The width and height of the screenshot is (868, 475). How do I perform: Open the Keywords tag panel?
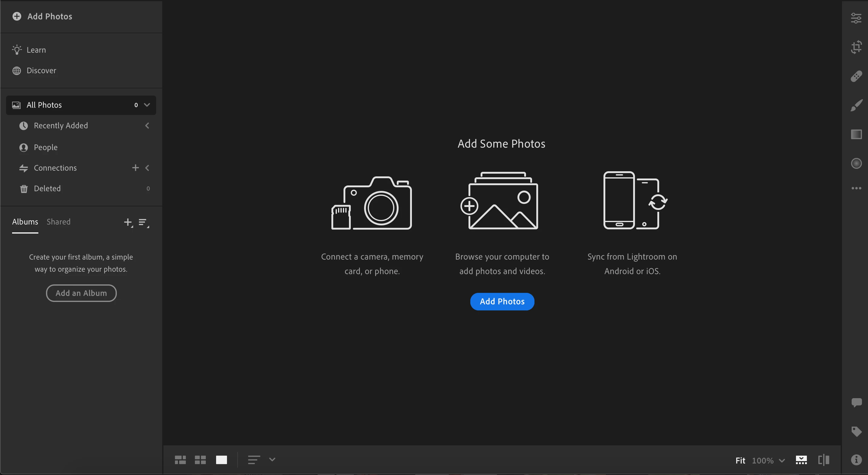tap(856, 431)
